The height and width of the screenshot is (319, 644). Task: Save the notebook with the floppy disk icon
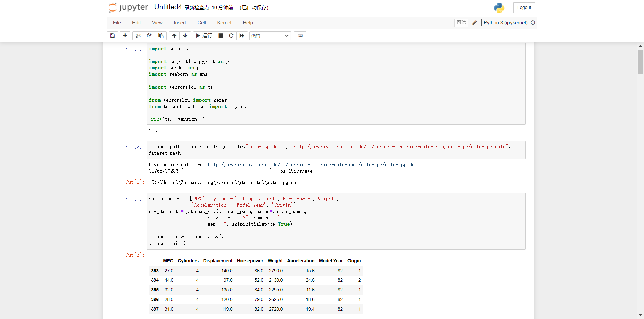coord(112,36)
